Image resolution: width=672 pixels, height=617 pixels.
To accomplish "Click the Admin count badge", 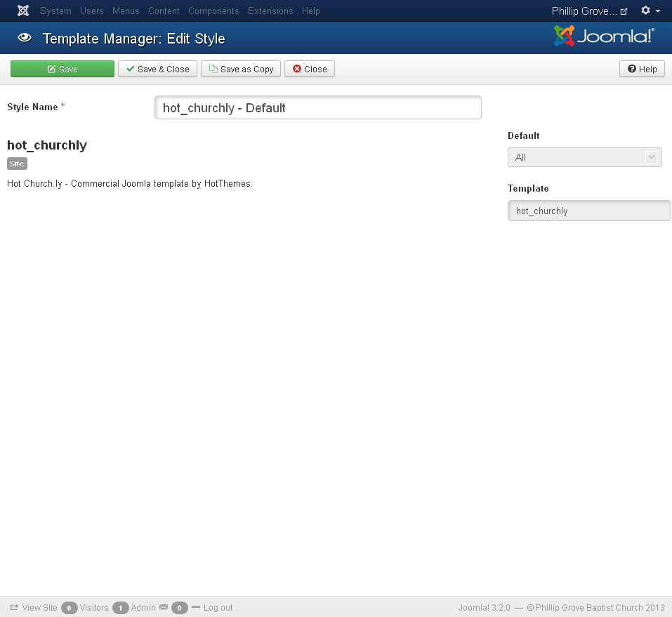I will click(x=121, y=608).
